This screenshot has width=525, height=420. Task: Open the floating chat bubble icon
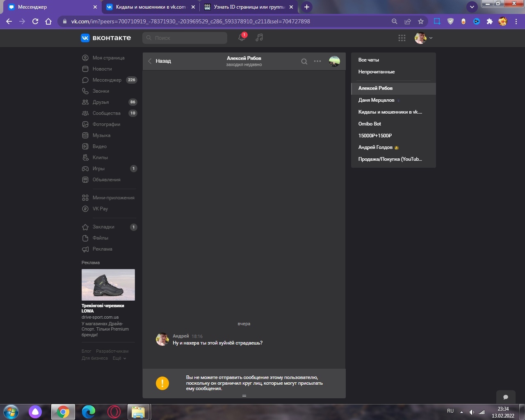pos(506,397)
